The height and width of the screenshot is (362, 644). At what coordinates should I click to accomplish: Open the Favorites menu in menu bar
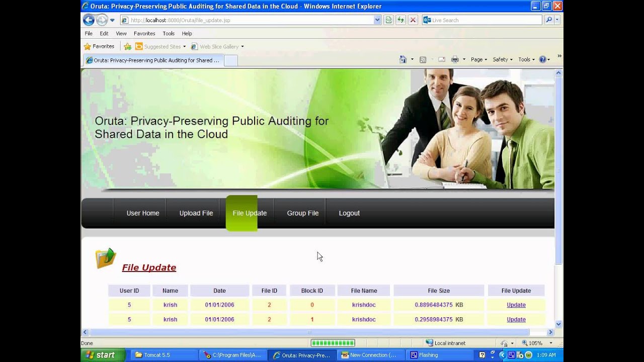[144, 33]
